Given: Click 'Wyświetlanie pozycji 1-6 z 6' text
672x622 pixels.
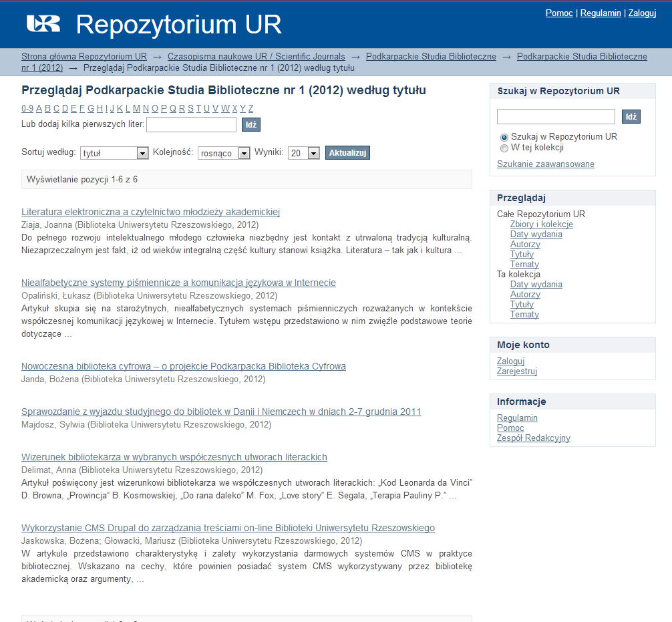Looking at the screenshot, I should point(82,180).
